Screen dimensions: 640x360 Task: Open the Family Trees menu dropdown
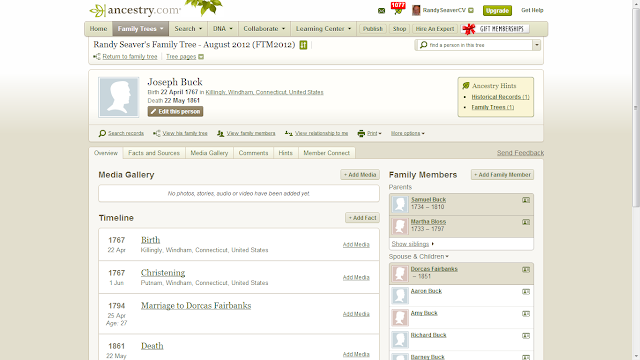[x=140, y=29]
